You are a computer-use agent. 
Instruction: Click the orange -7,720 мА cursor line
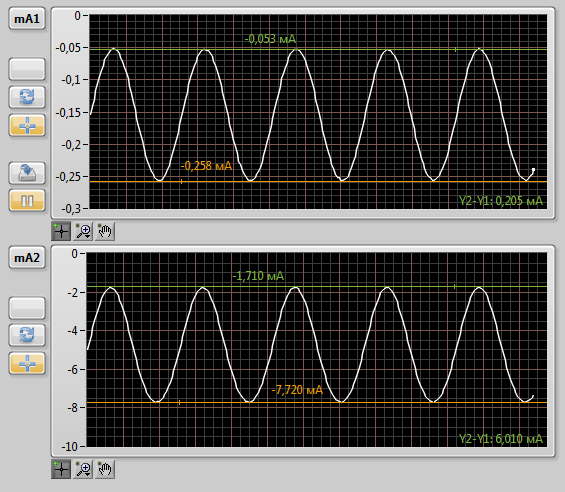coord(317,402)
